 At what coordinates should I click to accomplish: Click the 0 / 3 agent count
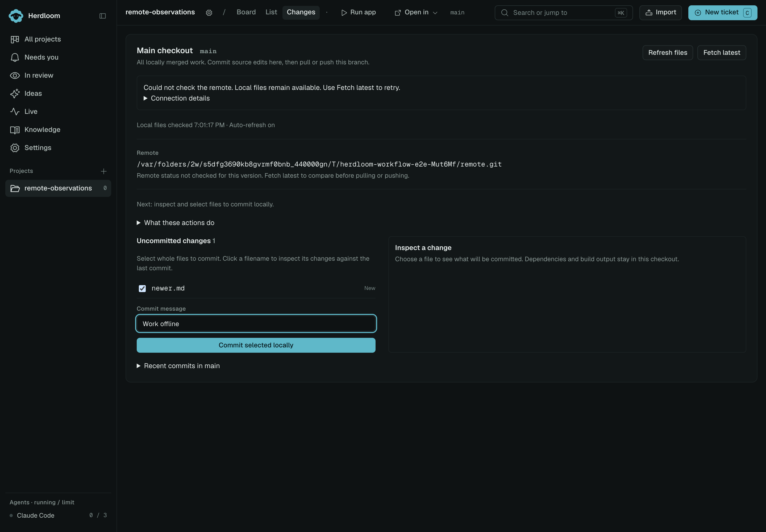click(x=98, y=515)
